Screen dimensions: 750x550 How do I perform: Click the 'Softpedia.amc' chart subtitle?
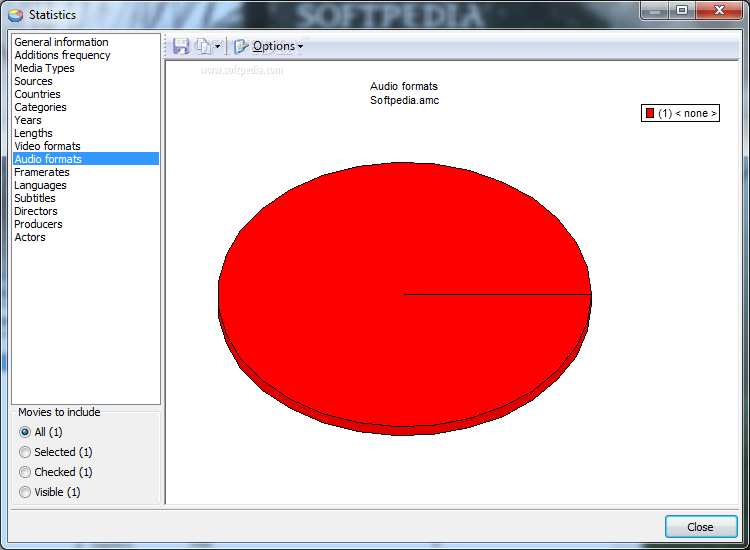tap(405, 100)
